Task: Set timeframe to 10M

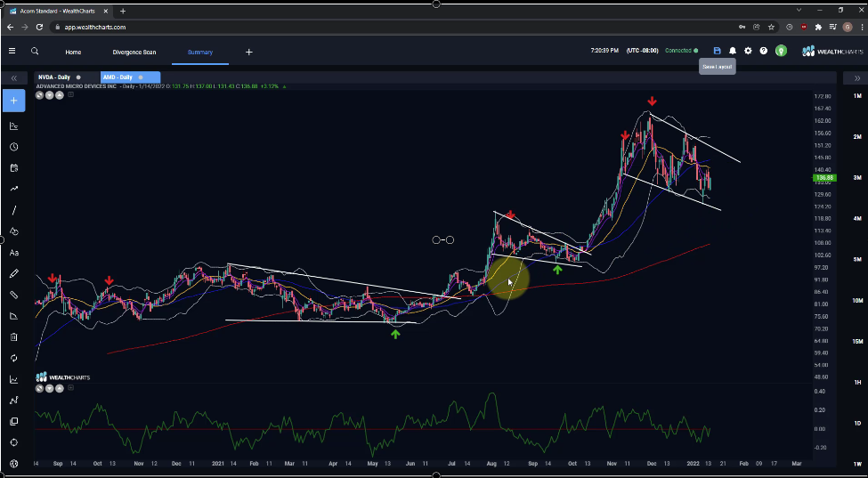Action: pos(857,300)
